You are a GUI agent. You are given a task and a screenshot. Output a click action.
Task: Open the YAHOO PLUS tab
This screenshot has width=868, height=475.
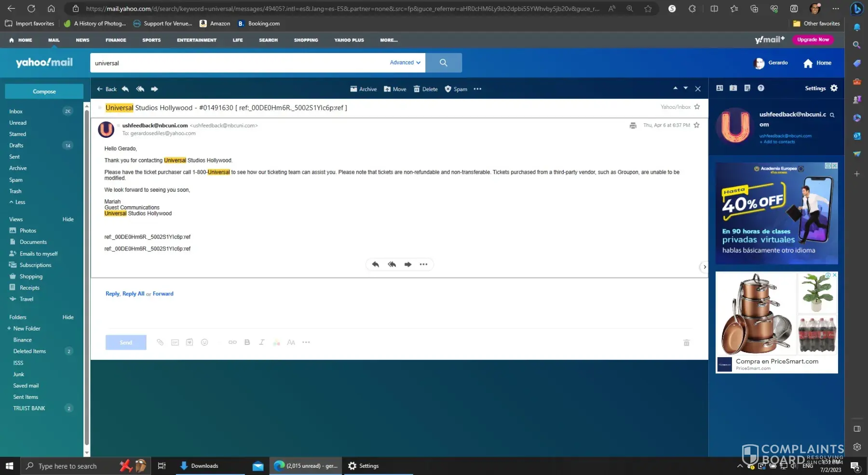click(x=349, y=40)
